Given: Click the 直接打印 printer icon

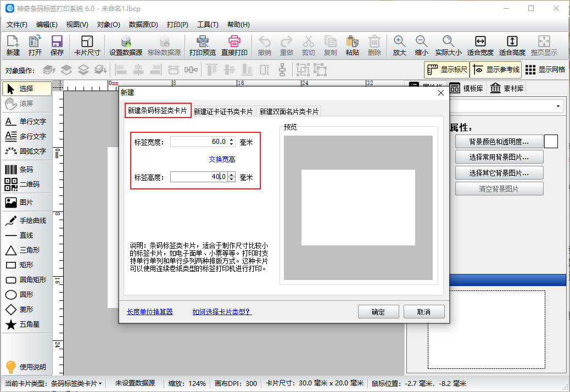Looking at the screenshot, I should [x=234, y=46].
